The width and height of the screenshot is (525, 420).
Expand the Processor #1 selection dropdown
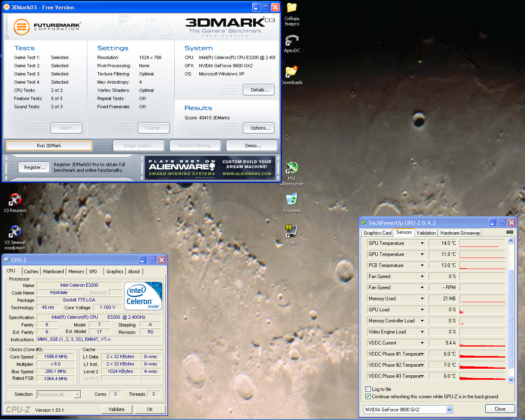coord(77,395)
